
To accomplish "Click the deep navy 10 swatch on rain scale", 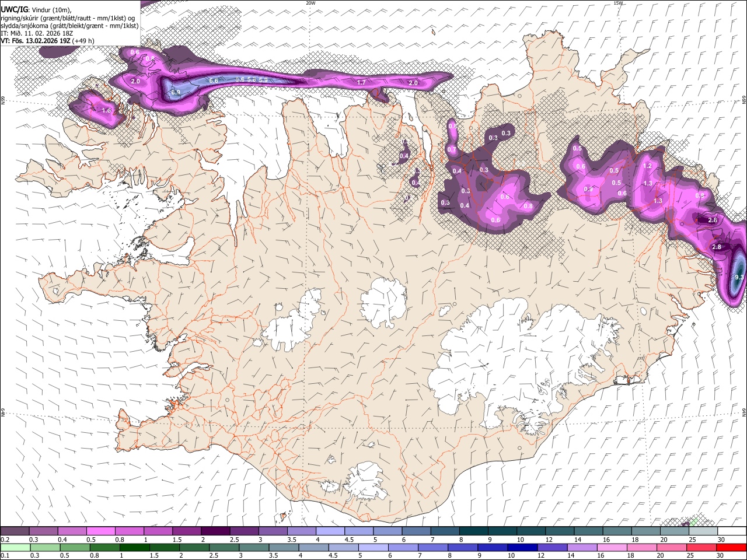I will (x=522, y=548).
